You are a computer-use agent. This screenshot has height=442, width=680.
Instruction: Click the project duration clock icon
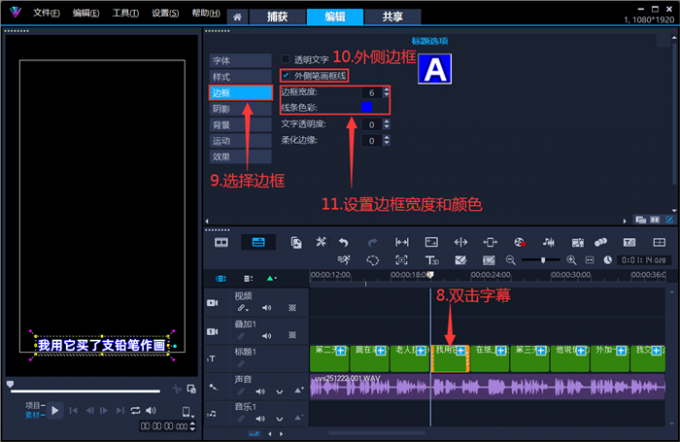point(608,260)
